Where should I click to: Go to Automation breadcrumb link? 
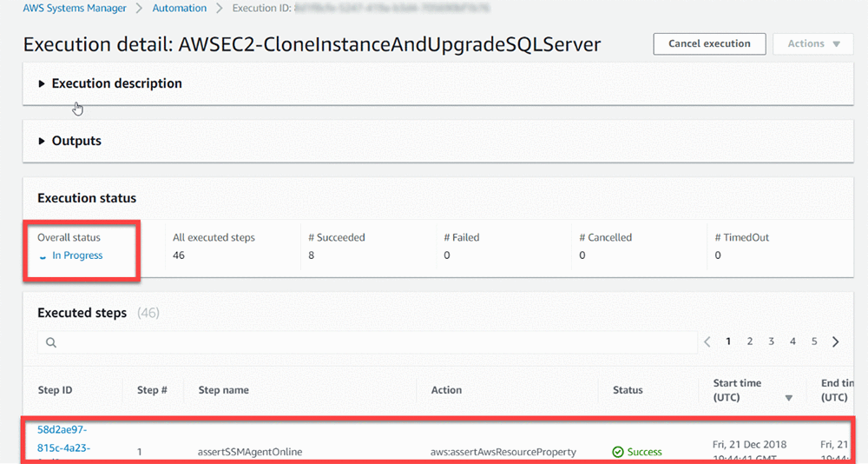[180, 9]
